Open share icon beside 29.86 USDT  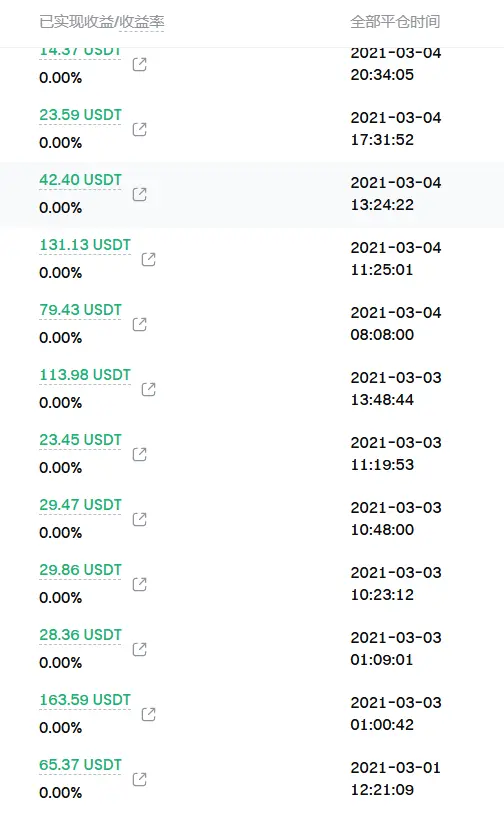tap(140, 584)
